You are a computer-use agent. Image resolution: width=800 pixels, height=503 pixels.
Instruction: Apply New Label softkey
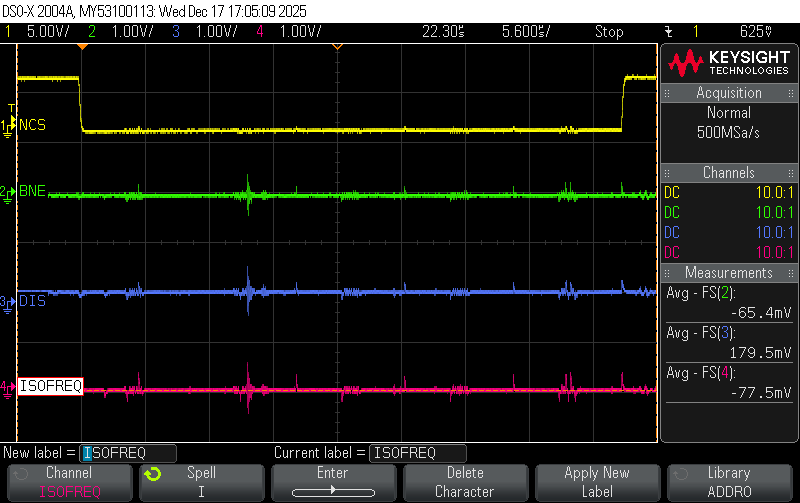pos(597,483)
